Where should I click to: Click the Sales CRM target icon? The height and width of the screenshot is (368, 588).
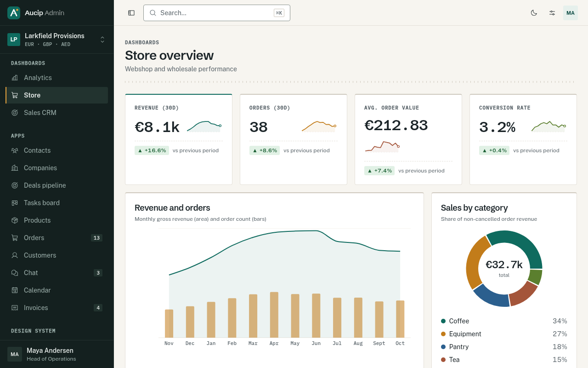coord(15,113)
